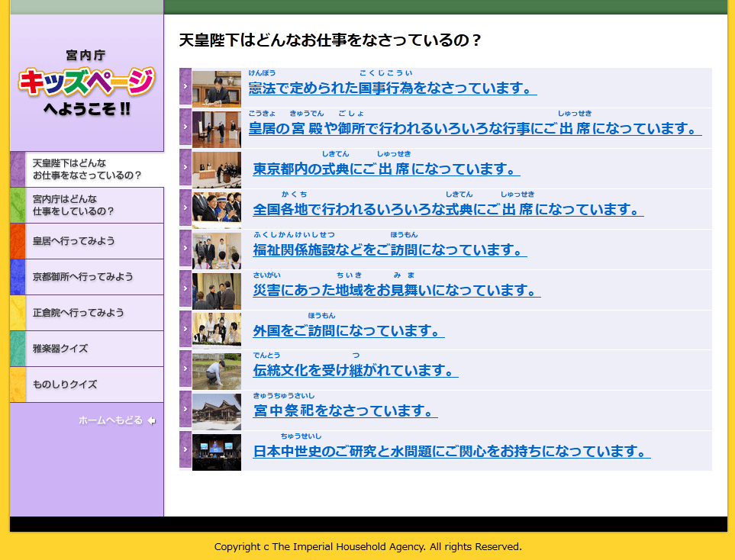
Task: Click the キッズページ logo banner
Action: (86, 82)
